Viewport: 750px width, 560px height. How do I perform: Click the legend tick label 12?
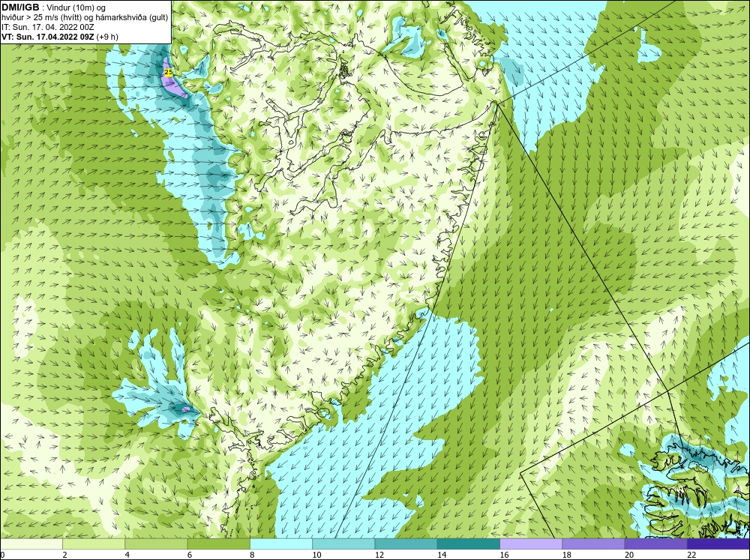click(x=379, y=555)
